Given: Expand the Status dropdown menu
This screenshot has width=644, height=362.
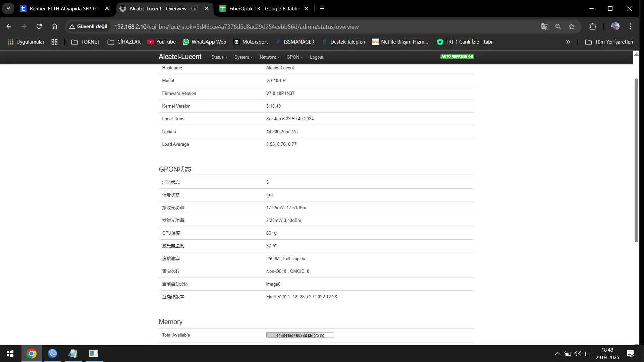Looking at the screenshot, I should pos(219,57).
